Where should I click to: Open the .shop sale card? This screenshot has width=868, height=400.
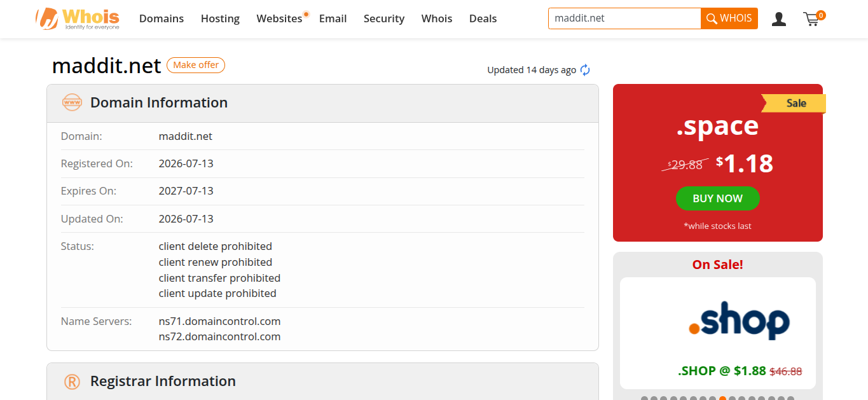[x=718, y=333]
